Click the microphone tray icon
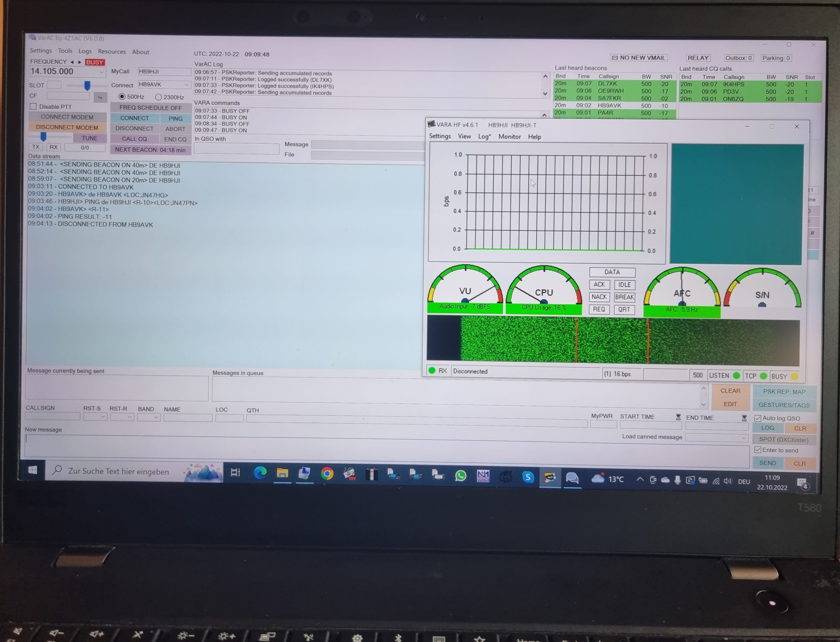Image resolution: width=840 pixels, height=642 pixels. (677, 480)
